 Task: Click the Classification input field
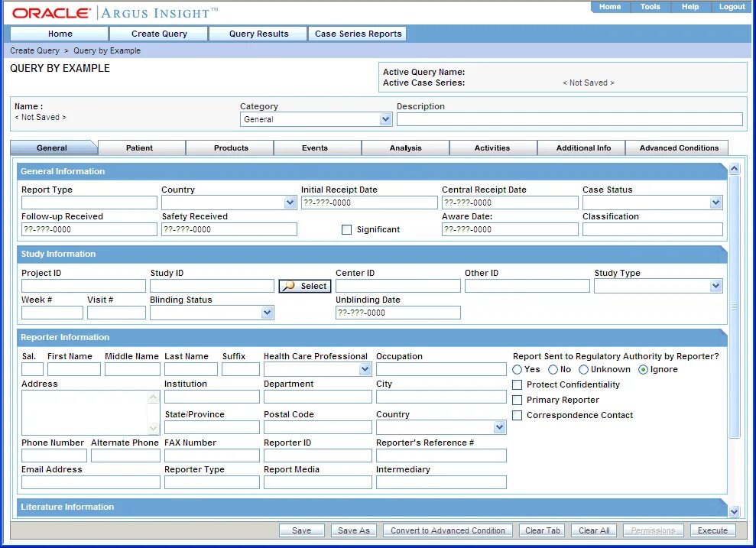(x=652, y=229)
